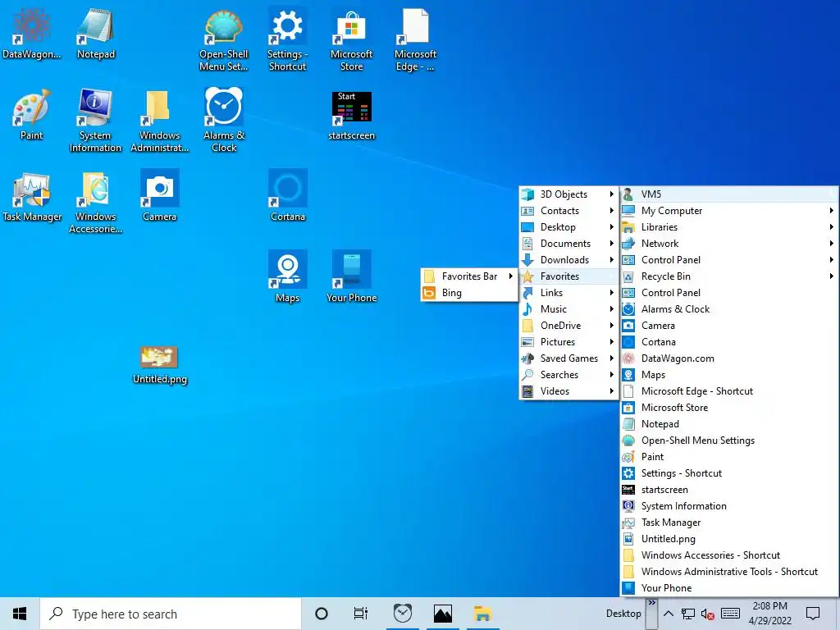The width and height of the screenshot is (840, 630).
Task: Expand the Searches submenu
Action: point(569,375)
